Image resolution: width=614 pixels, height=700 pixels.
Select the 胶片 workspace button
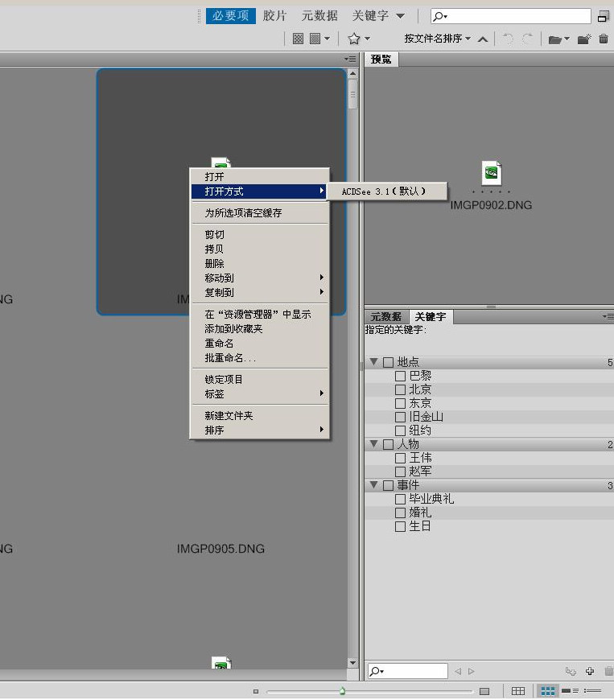tap(274, 16)
